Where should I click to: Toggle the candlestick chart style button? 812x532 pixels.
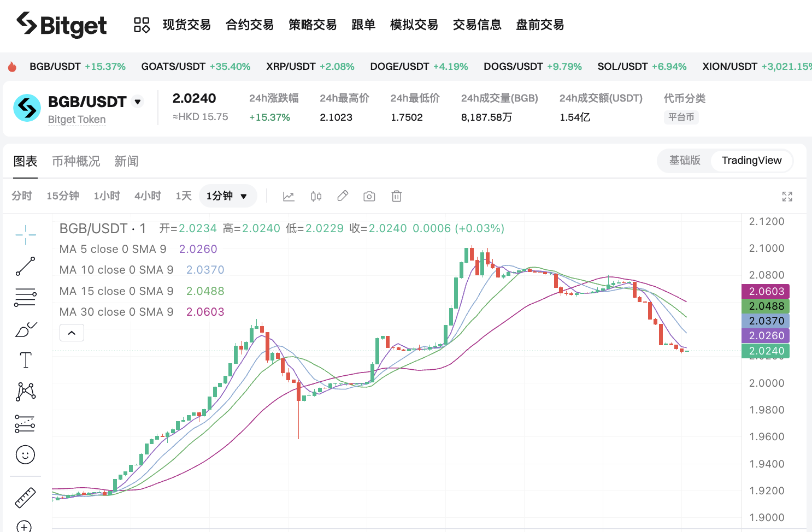coord(316,196)
